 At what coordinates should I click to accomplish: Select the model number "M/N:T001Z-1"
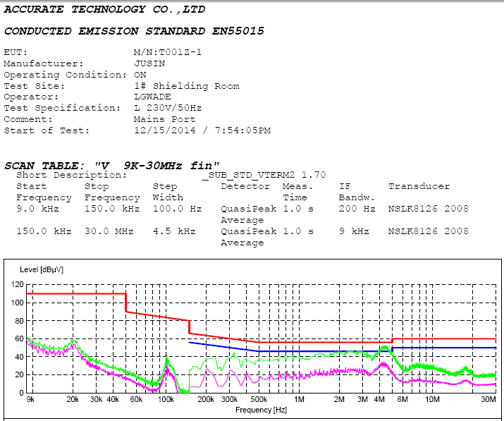point(168,52)
